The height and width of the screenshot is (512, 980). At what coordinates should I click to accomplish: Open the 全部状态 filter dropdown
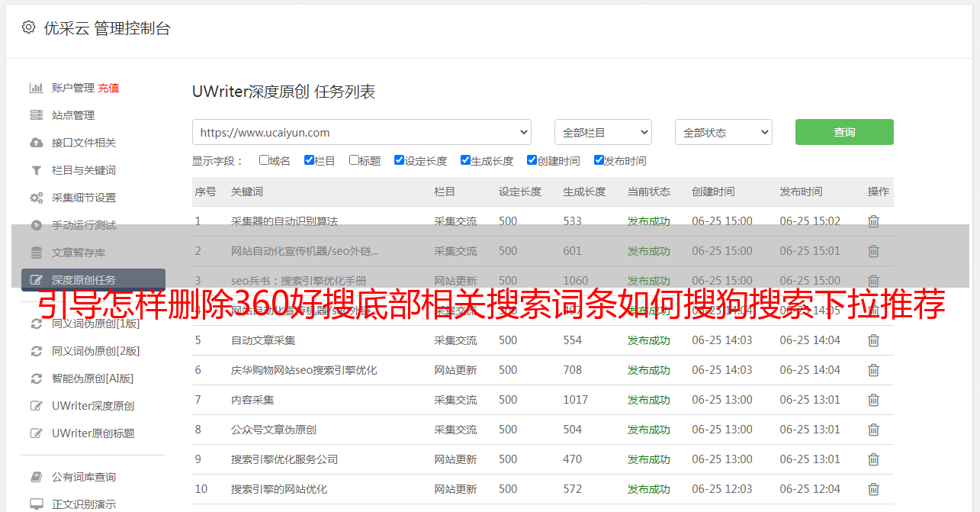723,132
